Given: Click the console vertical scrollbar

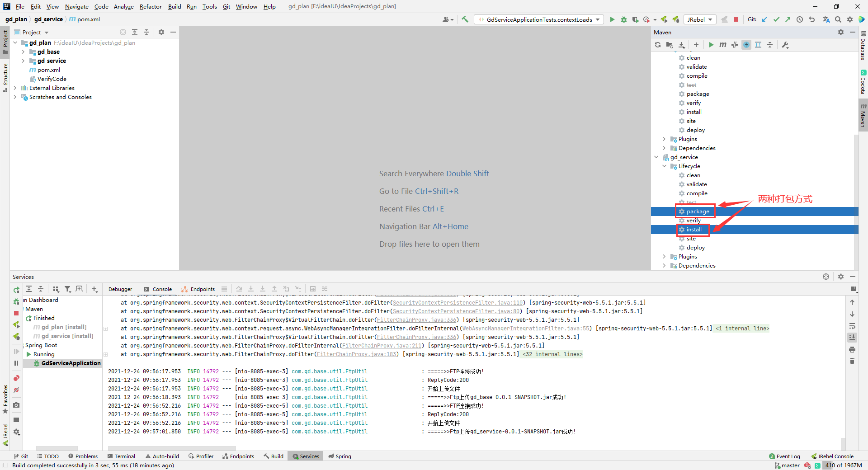Looking at the screenshot, I should [x=843, y=443].
